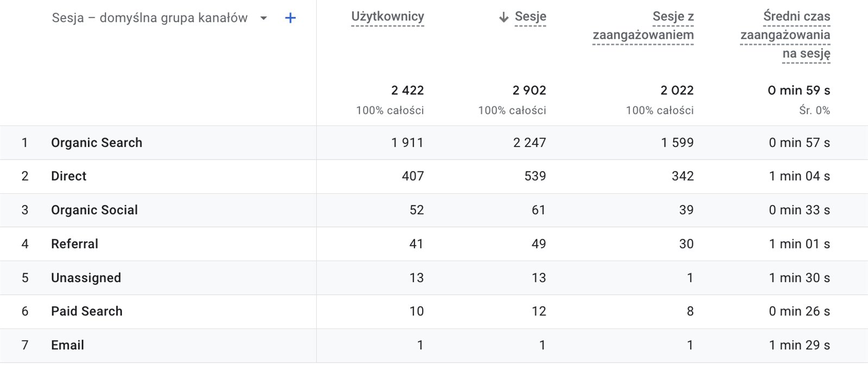868x369 pixels.
Task: Click the Użytkownicy column header
Action: (387, 17)
